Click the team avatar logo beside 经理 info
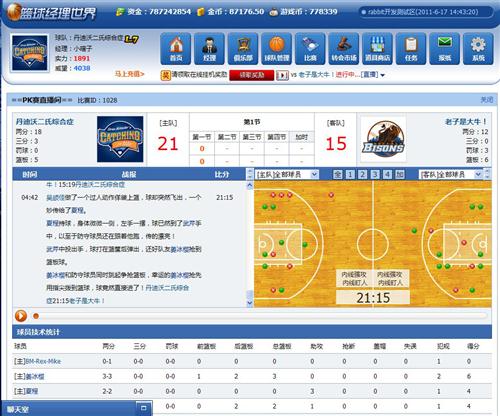This screenshot has height=416, width=500. pyautogui.click(x=30, y=53)
